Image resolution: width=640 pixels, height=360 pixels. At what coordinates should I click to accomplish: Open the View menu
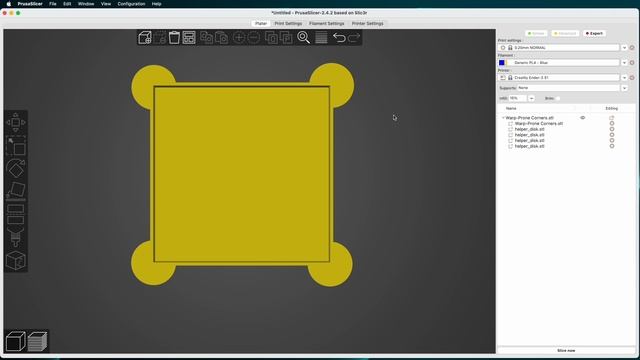(106, 4)
